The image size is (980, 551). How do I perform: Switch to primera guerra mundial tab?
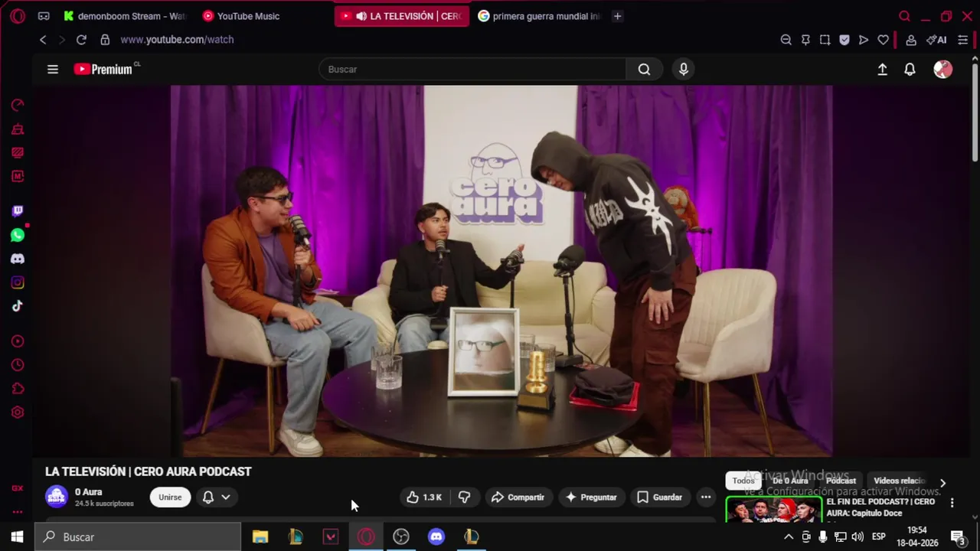539,16
